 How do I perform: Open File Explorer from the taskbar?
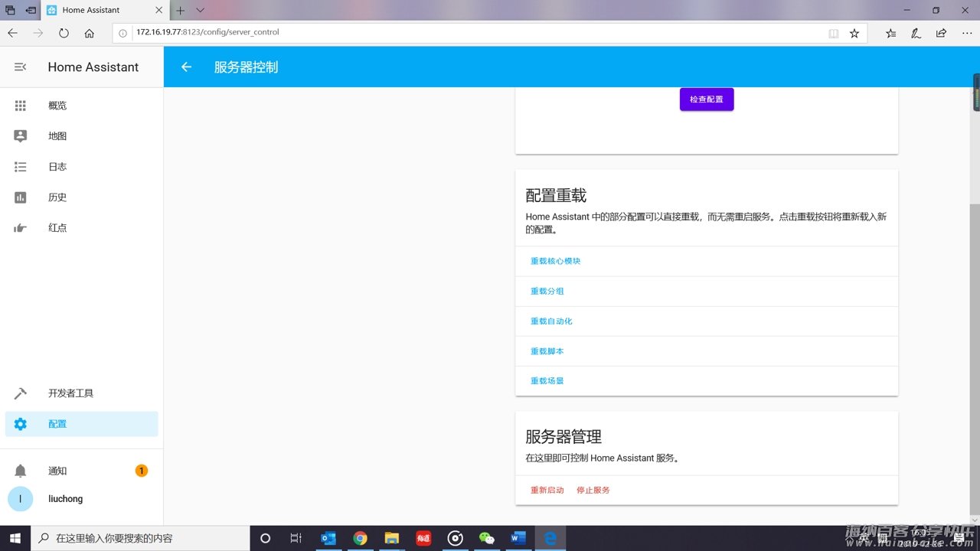coord(392,538)
